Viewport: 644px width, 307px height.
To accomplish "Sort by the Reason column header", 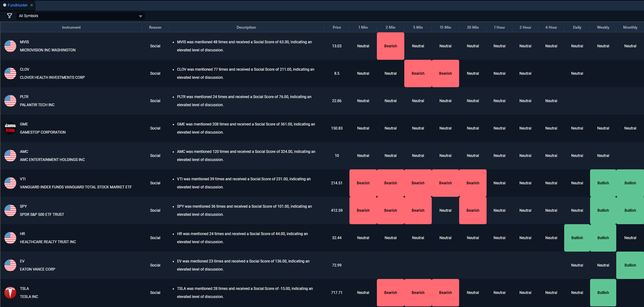I will click(x=155, y=27).
